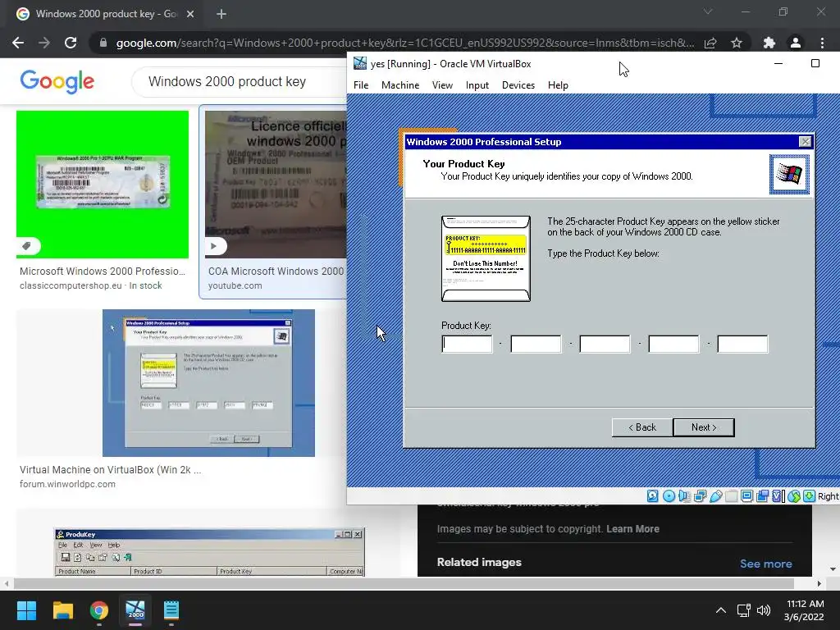The image size is (840, 630).
Task: Open the Windows Start button
Action: tap(26, 610)
